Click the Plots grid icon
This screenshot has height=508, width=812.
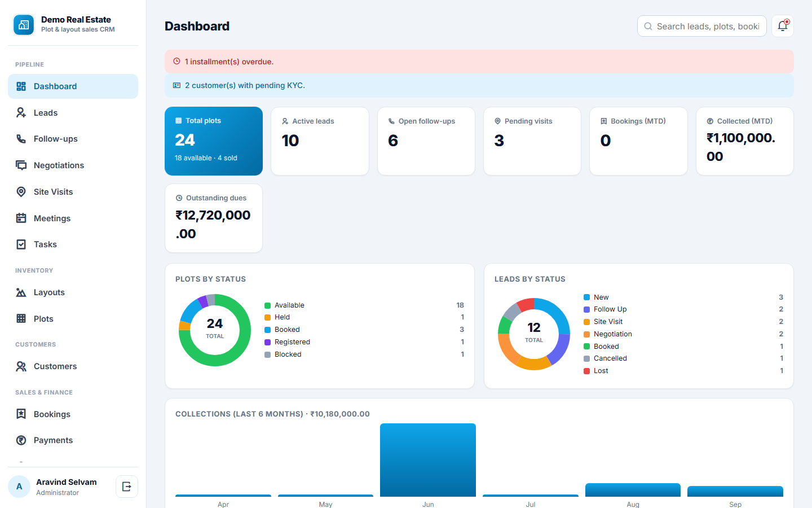click(21, 319)
